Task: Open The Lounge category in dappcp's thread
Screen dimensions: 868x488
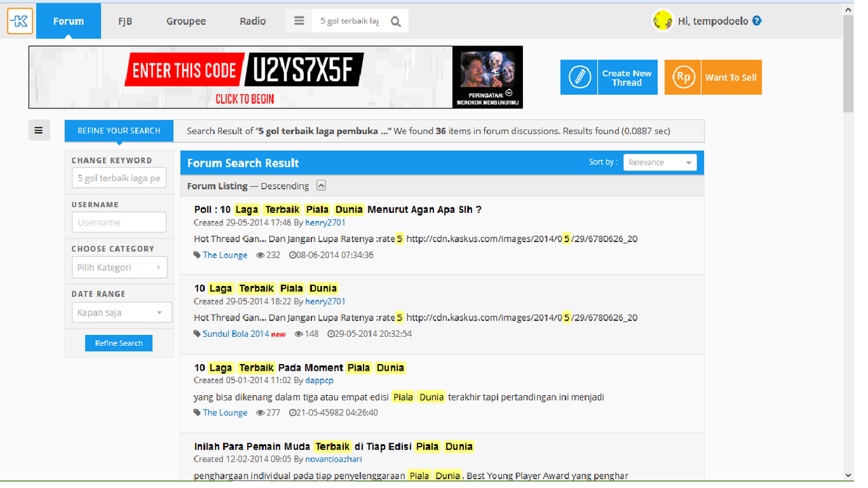Action: pyautogui.click(x=225, y=412)
